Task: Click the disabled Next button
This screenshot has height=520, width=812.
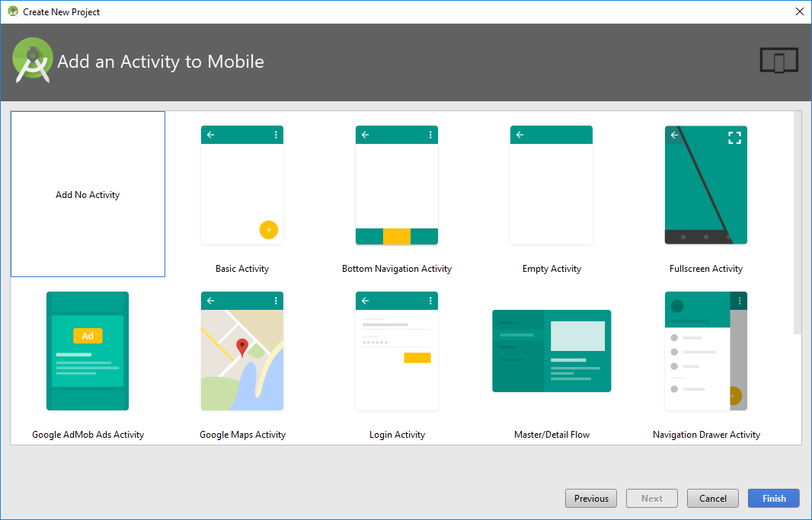Action: point(652,498)
